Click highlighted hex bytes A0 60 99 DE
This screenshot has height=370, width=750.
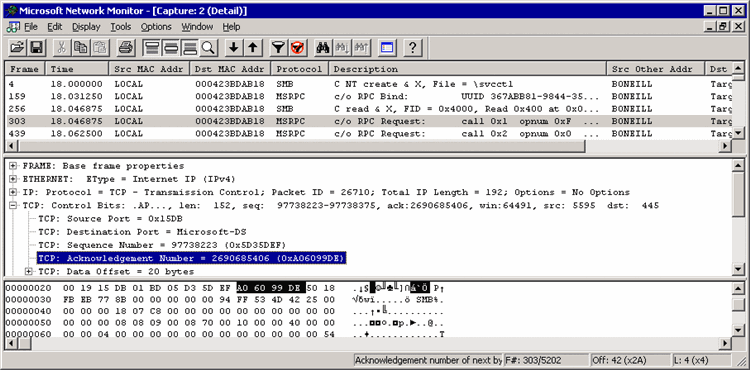[x=271, y=288]
